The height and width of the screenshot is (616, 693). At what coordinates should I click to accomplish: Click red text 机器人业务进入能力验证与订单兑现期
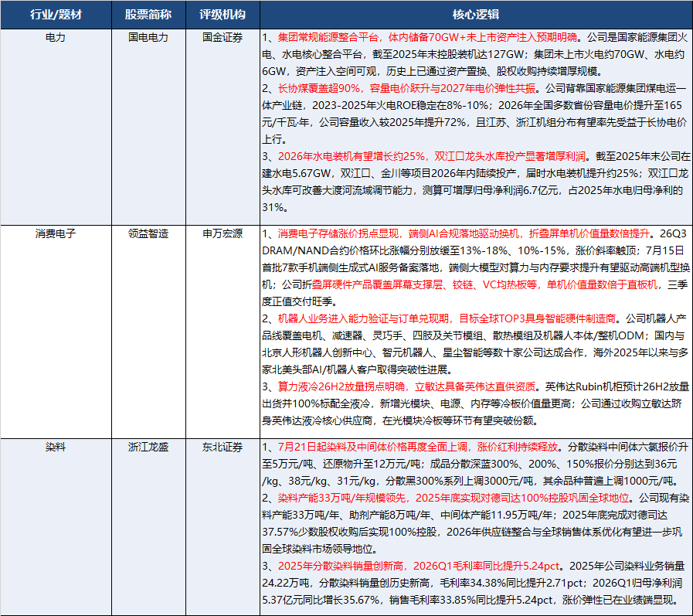363,318
